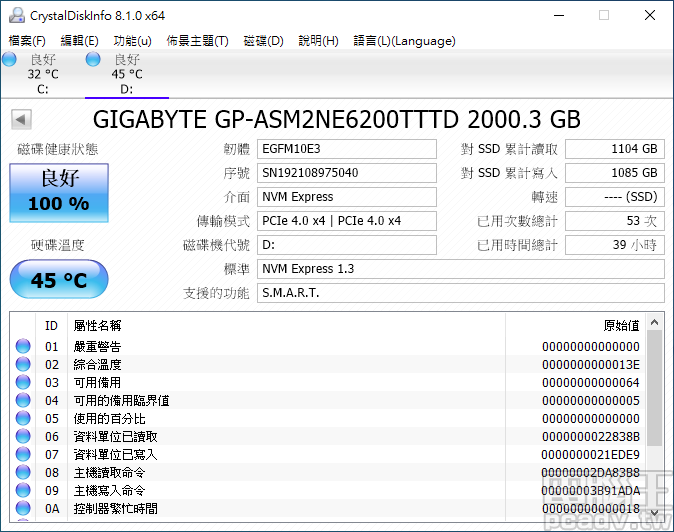The width and height of the screenshot is (674, 532).
Task: Click the ID column header
Action: pyautogui.click(x=52, y=326)
